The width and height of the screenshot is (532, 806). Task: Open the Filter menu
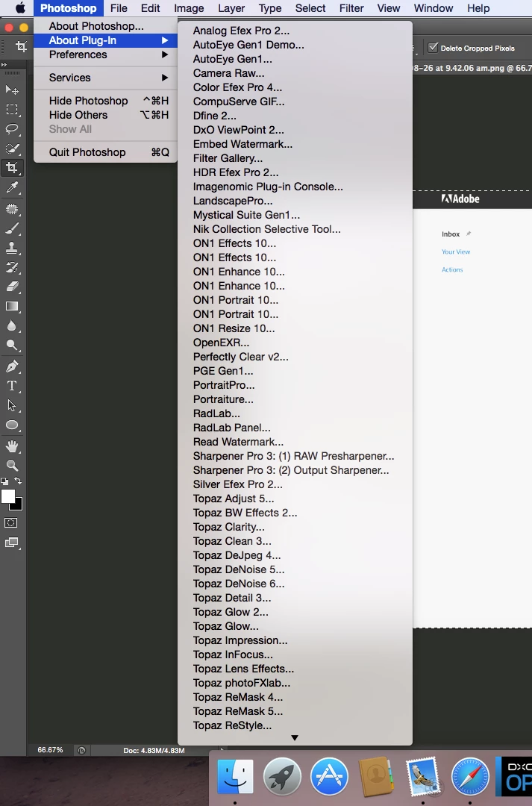tap(351, 8)
